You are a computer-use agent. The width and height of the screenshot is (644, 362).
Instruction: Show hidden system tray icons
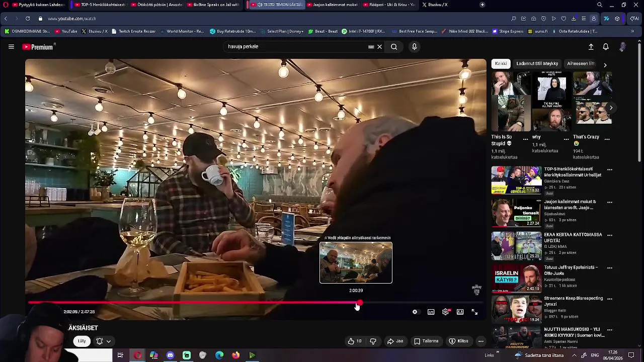[574, 355]
